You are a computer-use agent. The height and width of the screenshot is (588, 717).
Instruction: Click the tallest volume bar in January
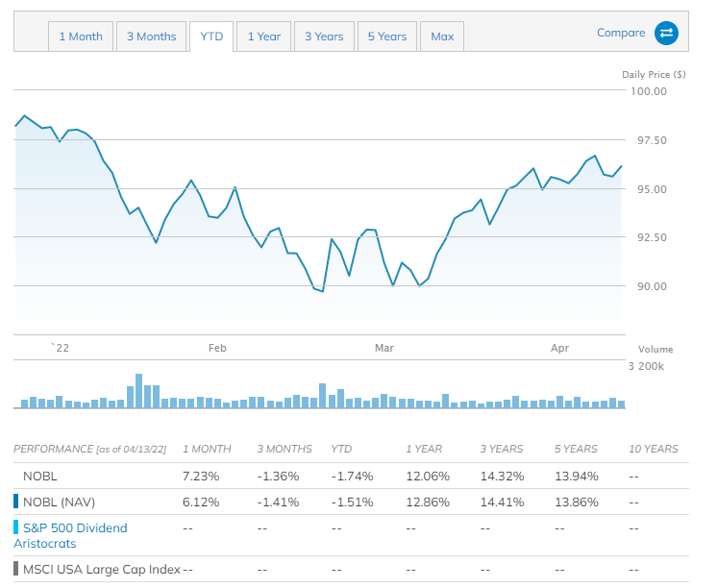[x=138, y=391]
